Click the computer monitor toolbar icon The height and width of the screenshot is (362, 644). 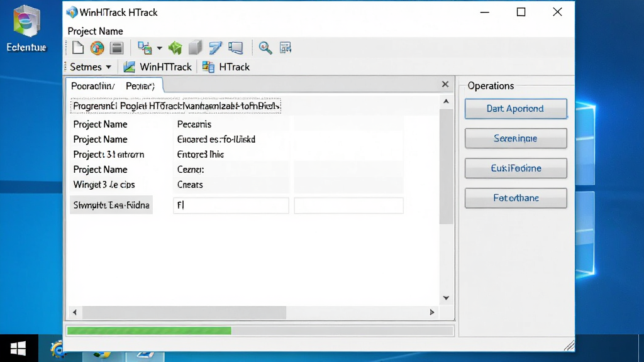click(x=236, y=48)
